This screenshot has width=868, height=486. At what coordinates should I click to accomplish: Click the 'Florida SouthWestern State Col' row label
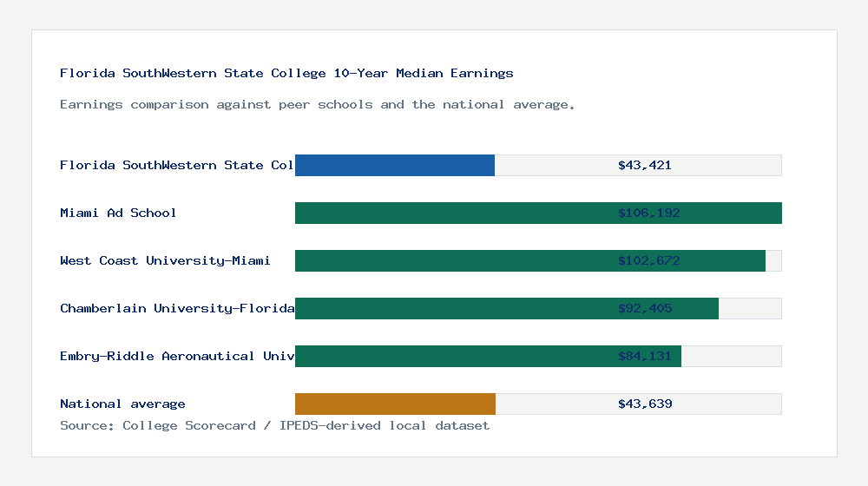tap(176, 165)
